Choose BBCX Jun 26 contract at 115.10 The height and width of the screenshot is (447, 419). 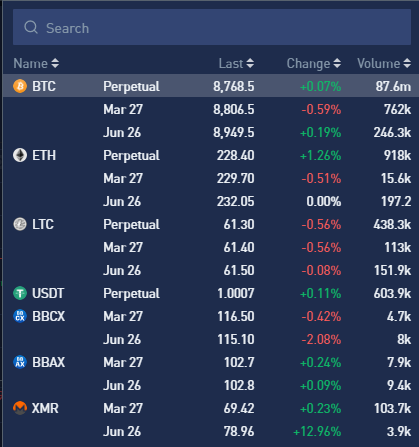(211, 339)
